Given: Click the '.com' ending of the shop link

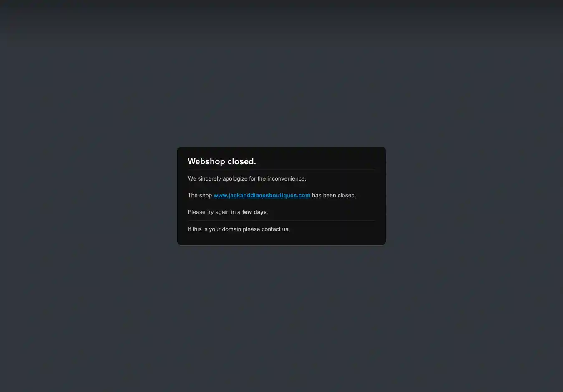Looking at the screenshot, I should tap(304, 195).
